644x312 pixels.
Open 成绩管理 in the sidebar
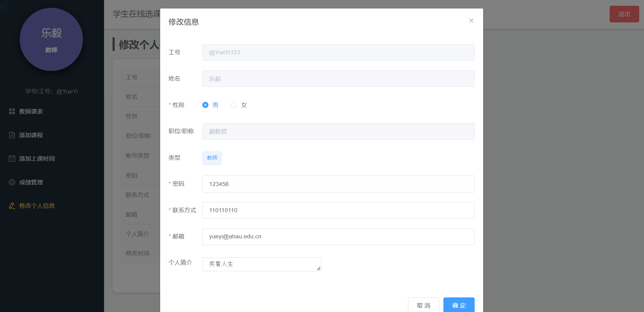52,182
